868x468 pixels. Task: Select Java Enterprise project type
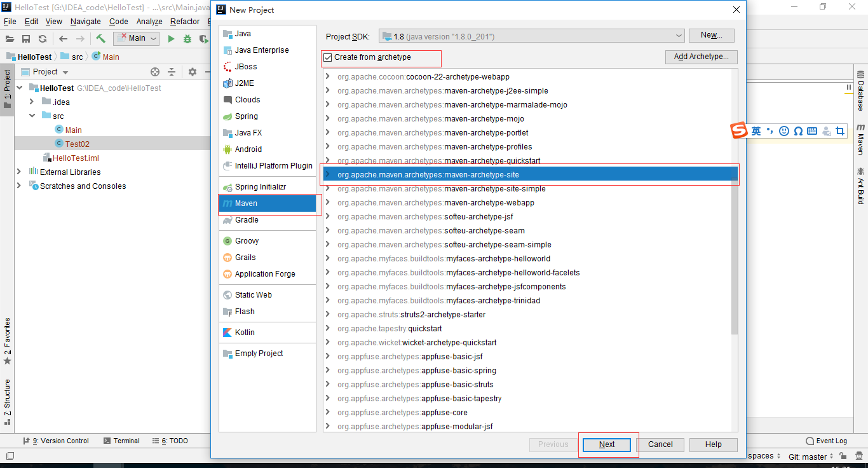(268, 50)
